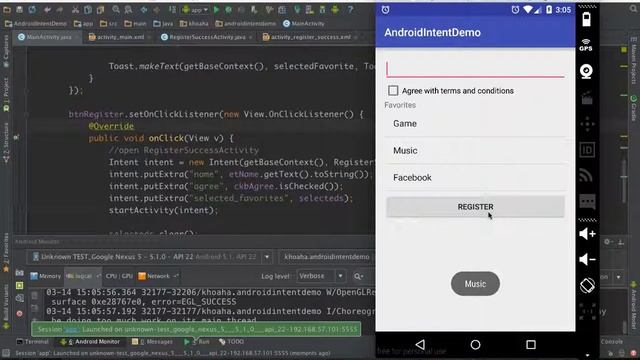
Task: Open the Terminal tool window tab
Action: click(32, 341)
